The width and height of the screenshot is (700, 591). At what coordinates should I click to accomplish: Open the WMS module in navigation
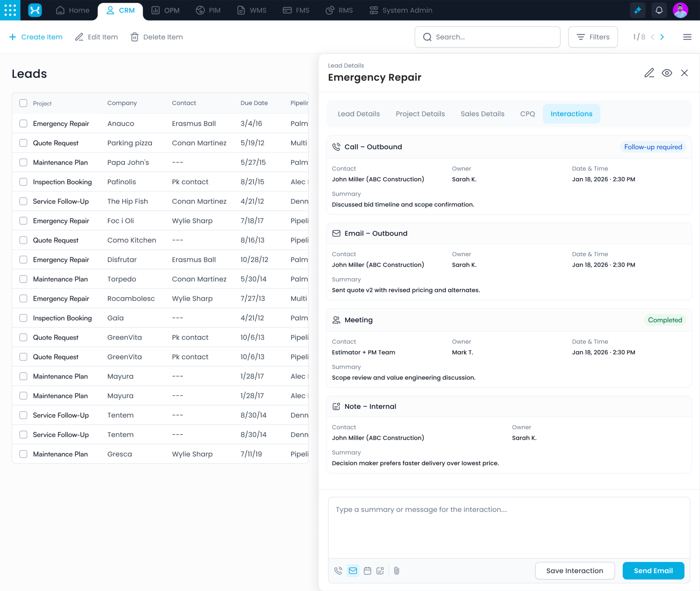tap(252, 10)
